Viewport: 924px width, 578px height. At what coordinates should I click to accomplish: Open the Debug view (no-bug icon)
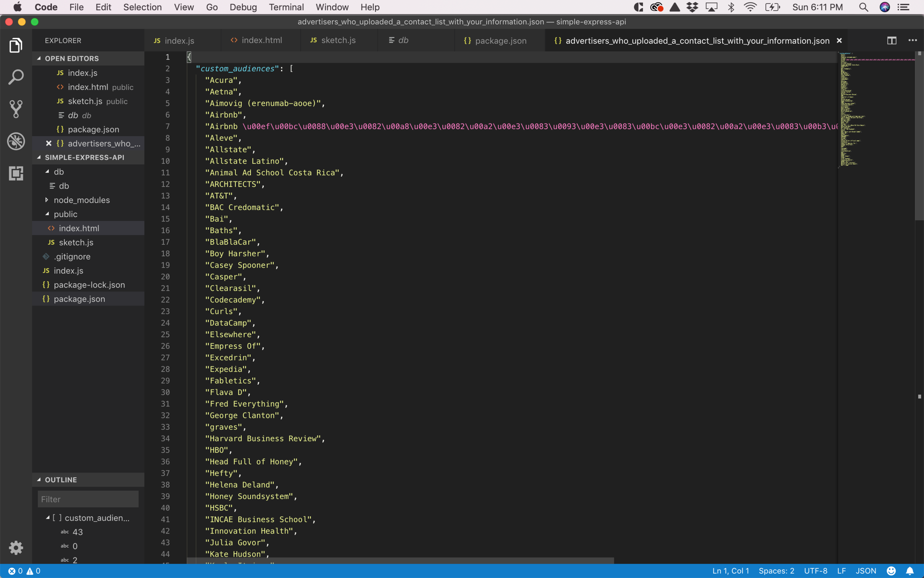[x=16, y=141]
